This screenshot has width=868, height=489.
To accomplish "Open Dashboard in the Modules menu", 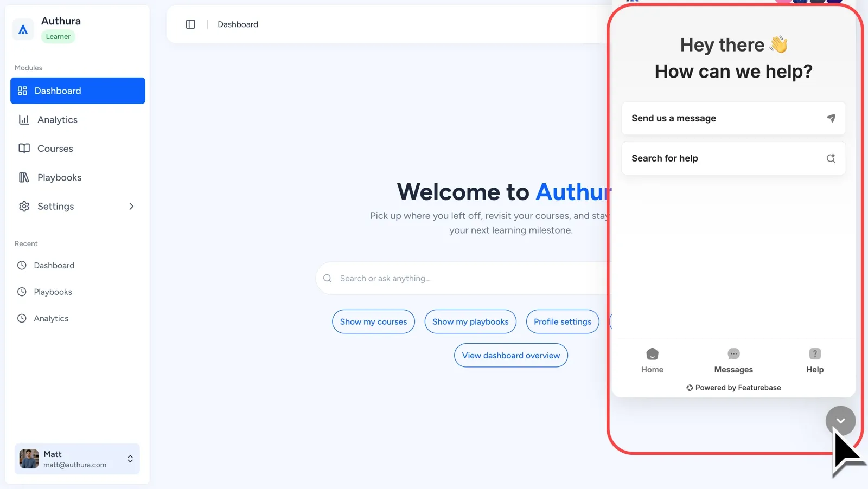I will click(78, 91).
